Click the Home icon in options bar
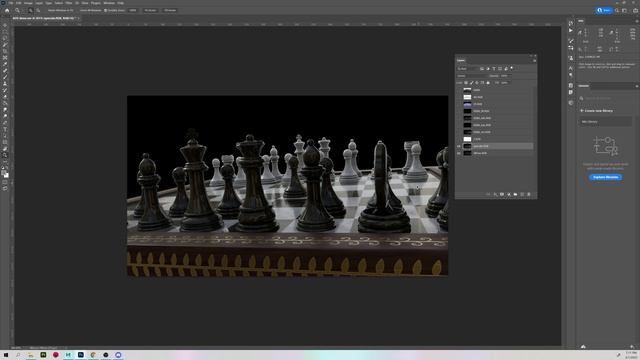 coord(7,10)
